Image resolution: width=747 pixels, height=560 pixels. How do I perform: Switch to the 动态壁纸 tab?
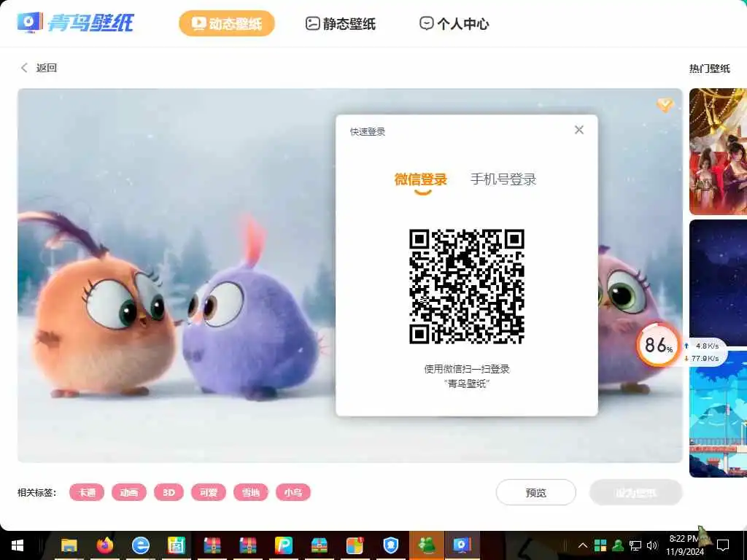coord(227,23)
